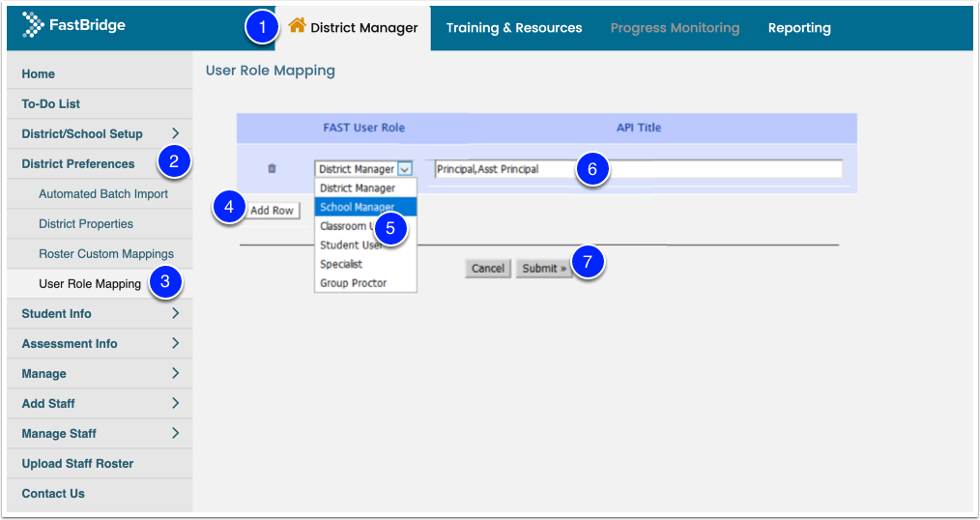Go to the Reporting tab
Screen dimensions: 980x520
point(799,28)
